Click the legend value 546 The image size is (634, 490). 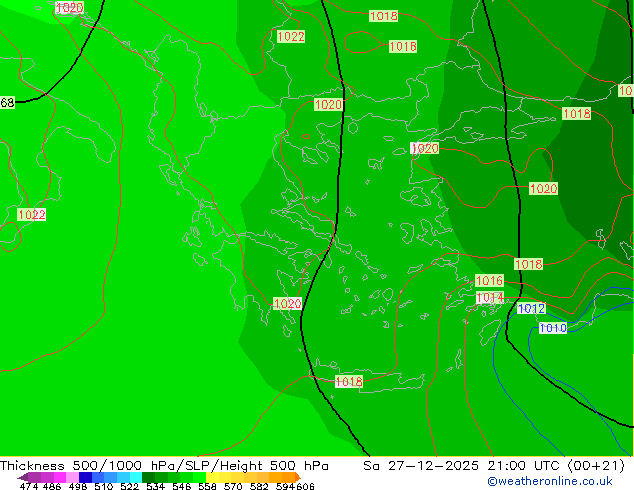(182, 486)
